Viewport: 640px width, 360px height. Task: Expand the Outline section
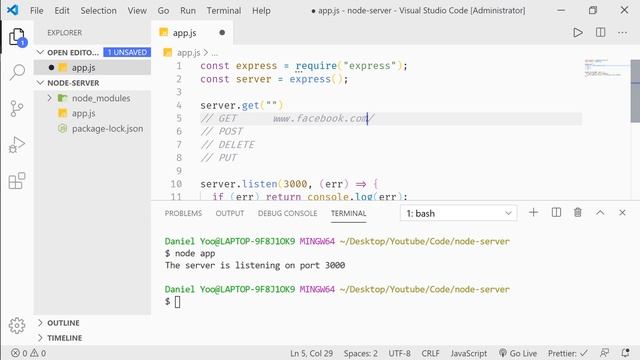(40, 322)
